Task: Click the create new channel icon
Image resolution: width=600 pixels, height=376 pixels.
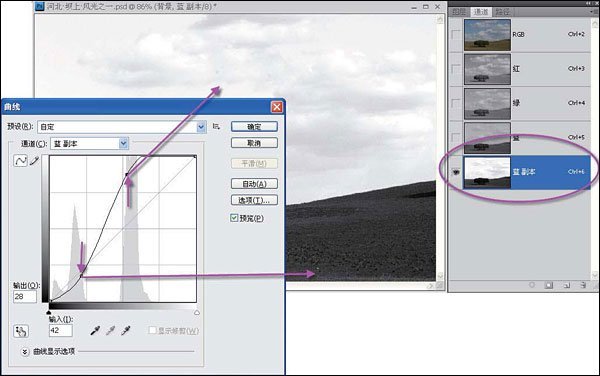Action: 567,285
